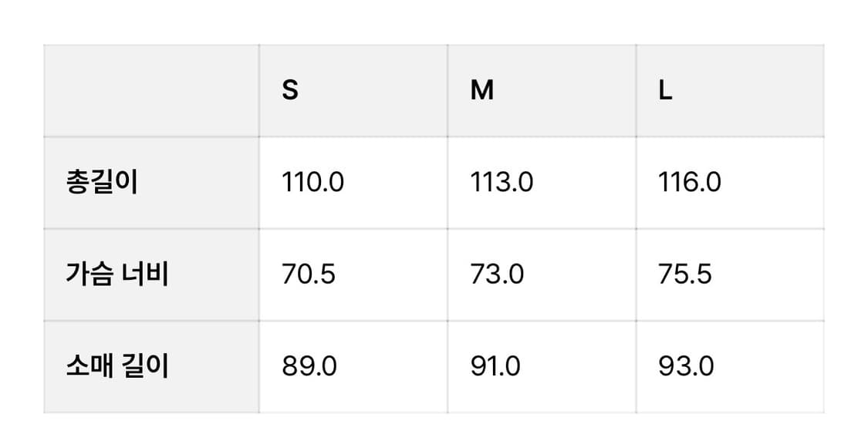Click the 가슴 너비 row label
The width and height of the screenshot is (868, 431).
pyautogui.click(x=117, y=274)
